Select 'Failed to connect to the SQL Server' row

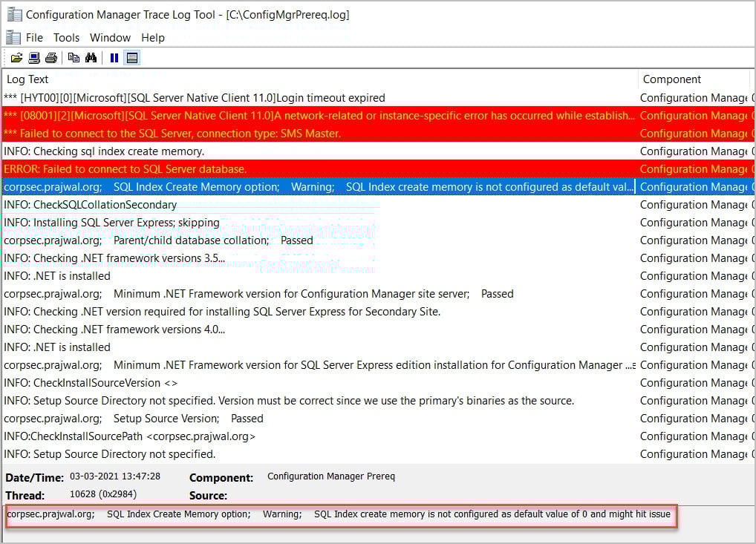pos(378,134)
